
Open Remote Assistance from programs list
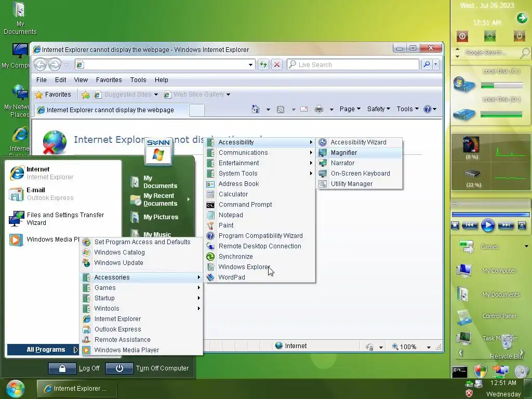tap(141, 340)
